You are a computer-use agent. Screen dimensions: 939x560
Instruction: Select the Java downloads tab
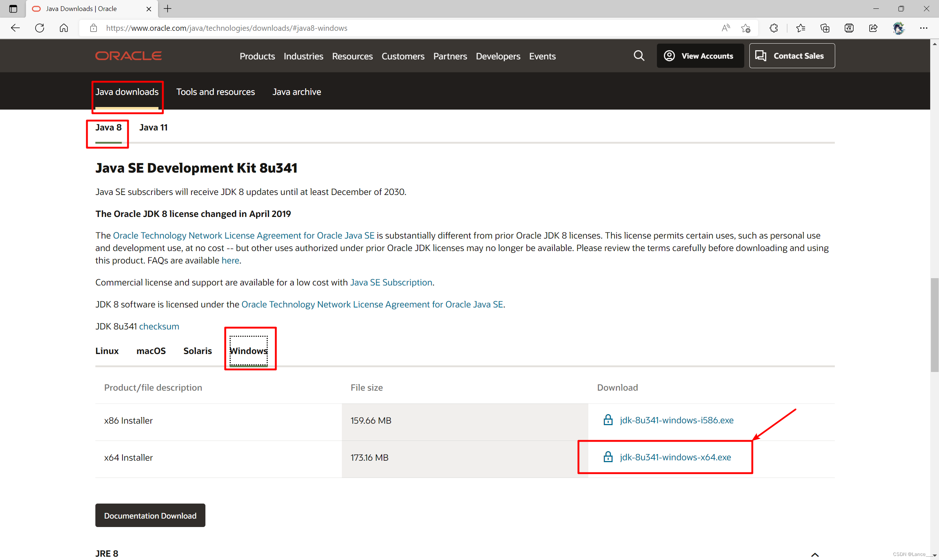click(x=127, y=92)
